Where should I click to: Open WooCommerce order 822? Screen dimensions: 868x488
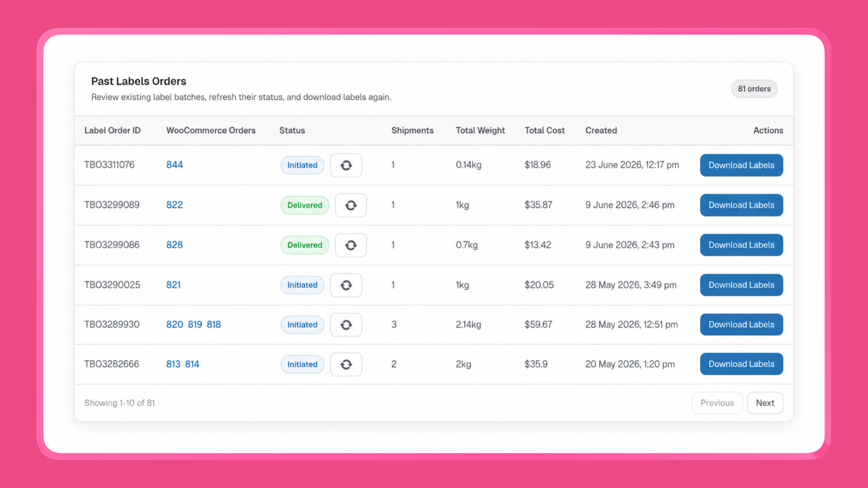coord(175,205)
